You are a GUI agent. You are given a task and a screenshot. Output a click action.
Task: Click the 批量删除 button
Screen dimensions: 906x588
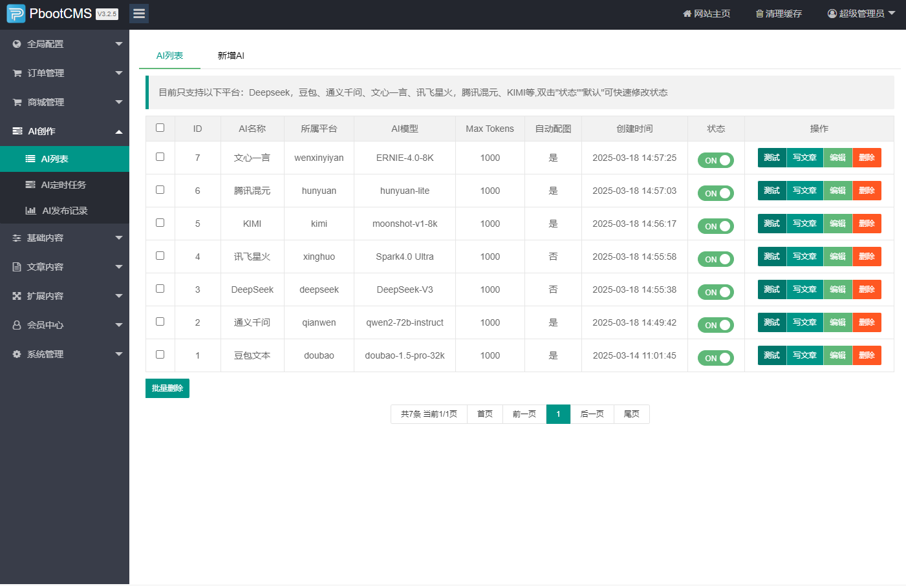click(167, 388)
